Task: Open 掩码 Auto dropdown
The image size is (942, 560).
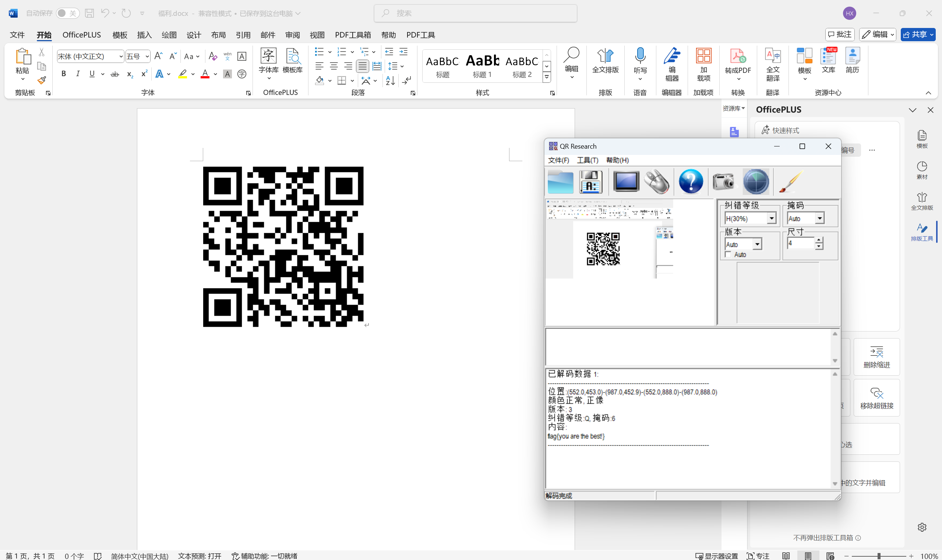Action: 819,218
